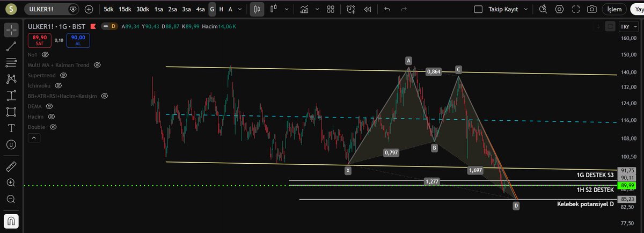The image size is (644, 233).
Task: Select the weekly H interval
Action: pos(222,9)
